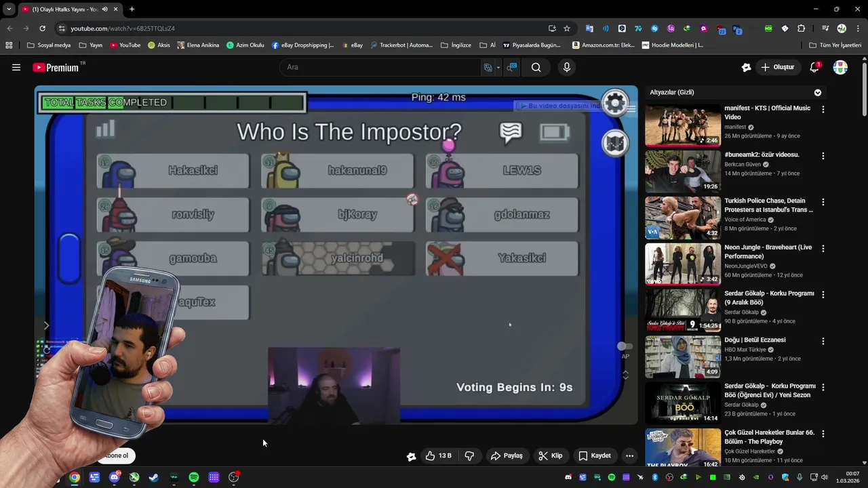Open the Chrome extensions puzzle icon
Viewport: 868px width, 488px height.
(801, 28)
